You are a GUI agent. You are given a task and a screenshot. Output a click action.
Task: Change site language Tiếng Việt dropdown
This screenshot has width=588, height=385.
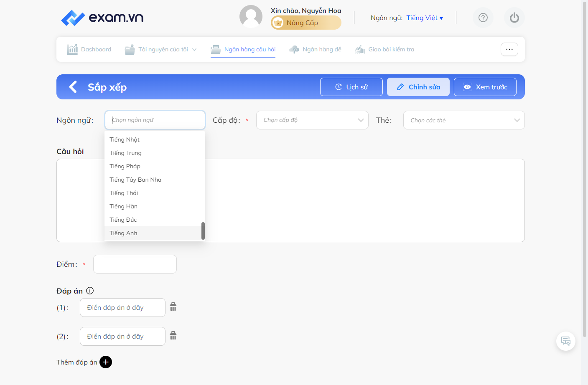[425, 18]
